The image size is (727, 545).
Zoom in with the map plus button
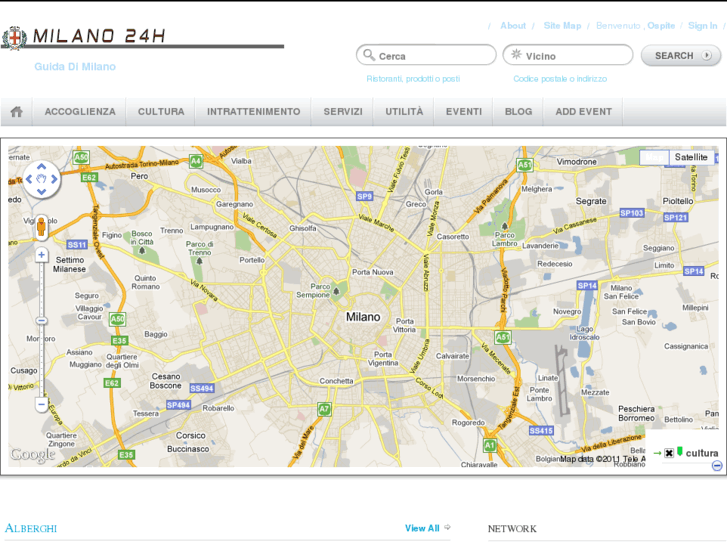click(41, 255)
